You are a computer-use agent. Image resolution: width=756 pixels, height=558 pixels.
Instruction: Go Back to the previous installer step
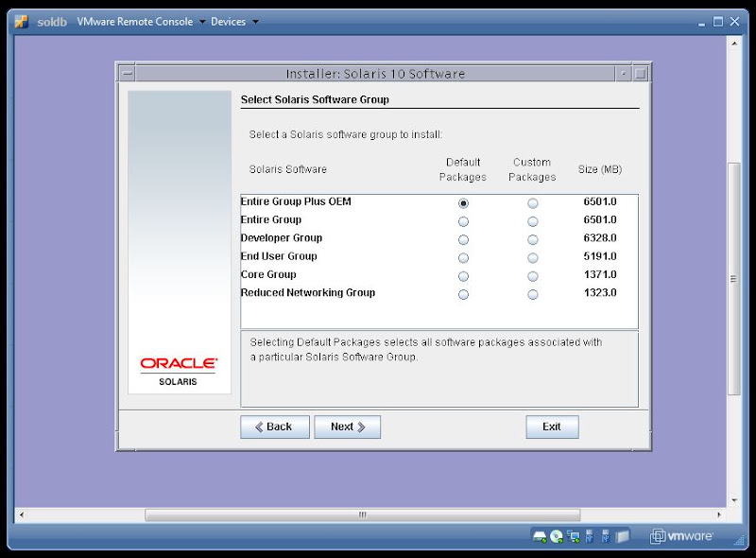tap(275, 427)
